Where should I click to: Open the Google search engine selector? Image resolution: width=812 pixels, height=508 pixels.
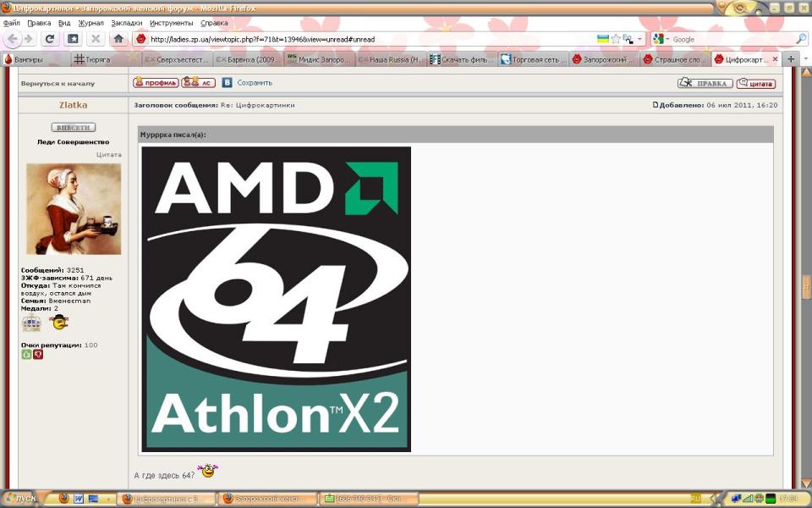(x=661, y=39)
